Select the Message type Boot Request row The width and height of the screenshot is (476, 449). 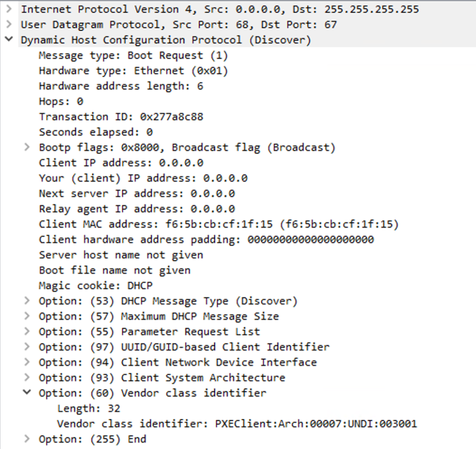tap(133, 55)
